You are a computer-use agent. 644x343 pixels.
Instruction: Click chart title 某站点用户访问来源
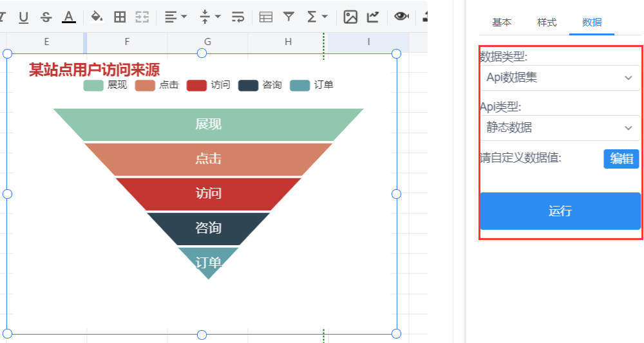click(94, 70)
